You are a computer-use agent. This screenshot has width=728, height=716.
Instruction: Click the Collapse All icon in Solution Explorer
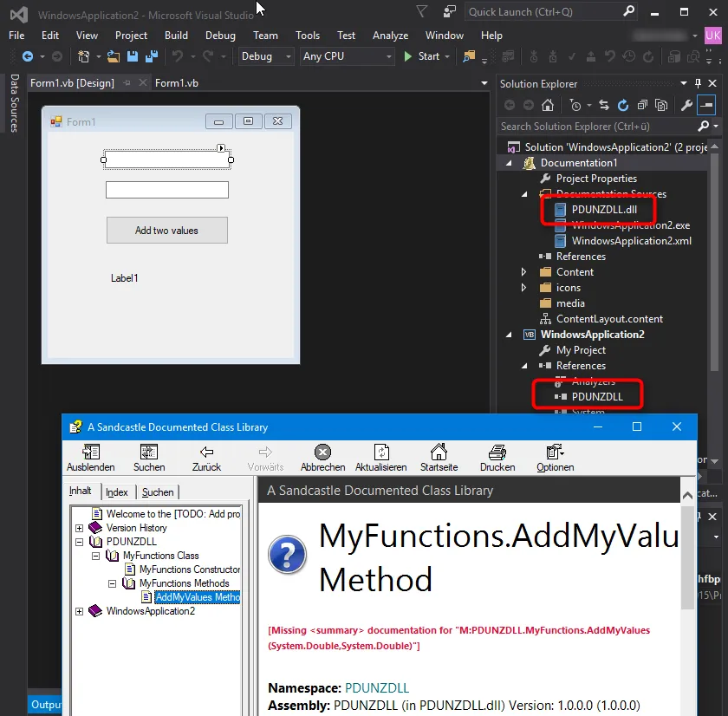[x=642, y=106]
